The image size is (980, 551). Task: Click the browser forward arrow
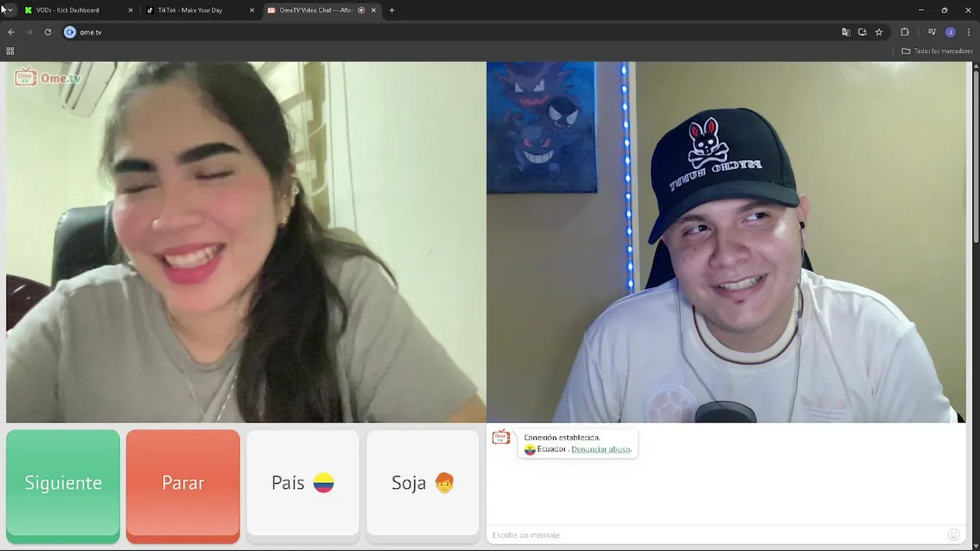click(x=29, y=32)
